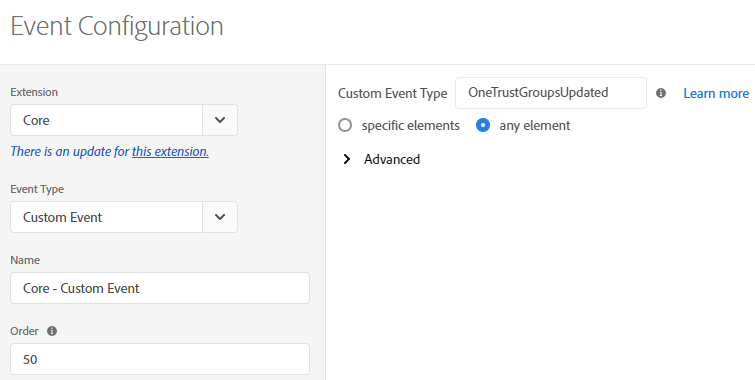
Task: Click the 'Custom Event Type' label text
Action: (392, 93)
